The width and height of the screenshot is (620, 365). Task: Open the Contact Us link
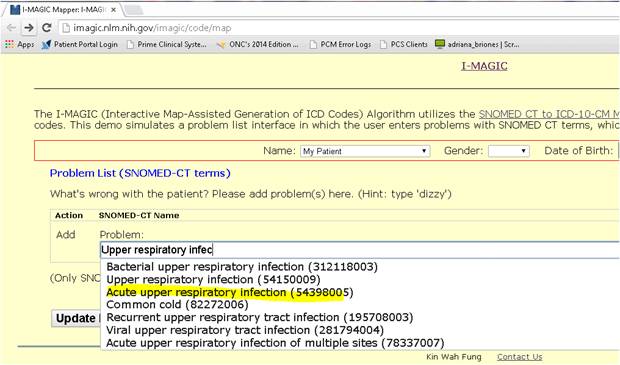pyautogui.click(x=520, y=357)
